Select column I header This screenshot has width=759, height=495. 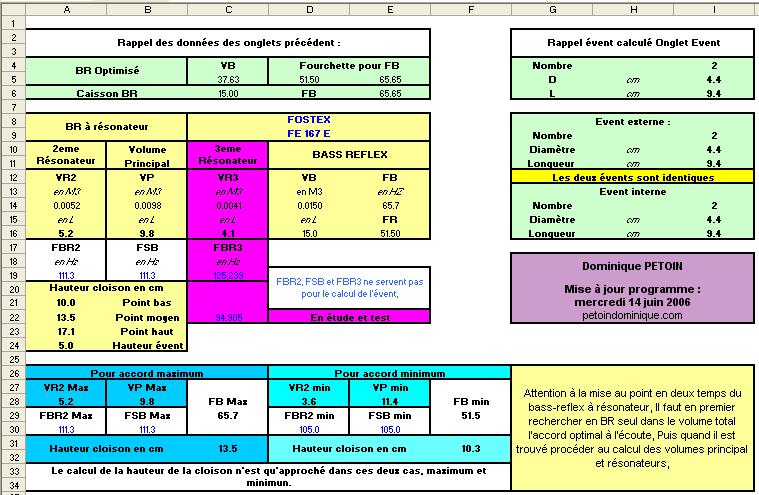point(713,9)
